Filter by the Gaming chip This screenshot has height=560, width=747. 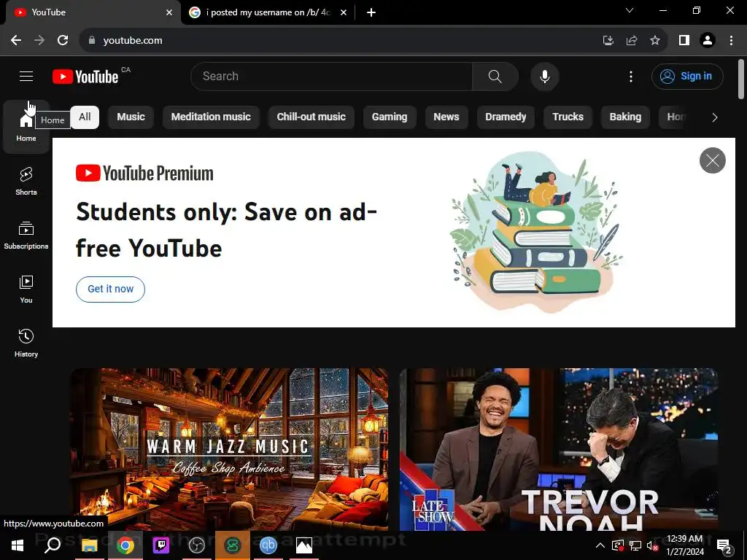click(390, 117)
